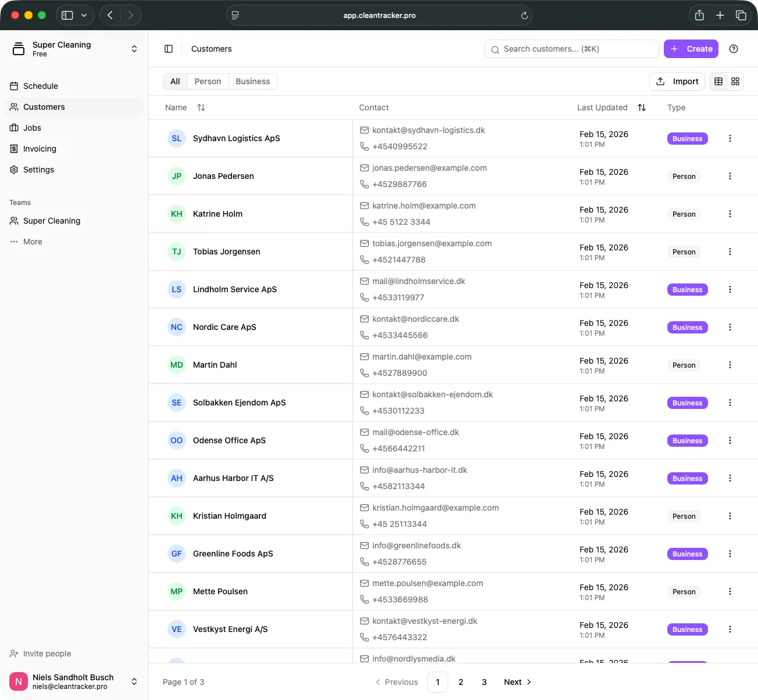Open Settings in the sidebar
Viewport: 758px width, 700px height.
pyautogui.click(x=38, y=170)
